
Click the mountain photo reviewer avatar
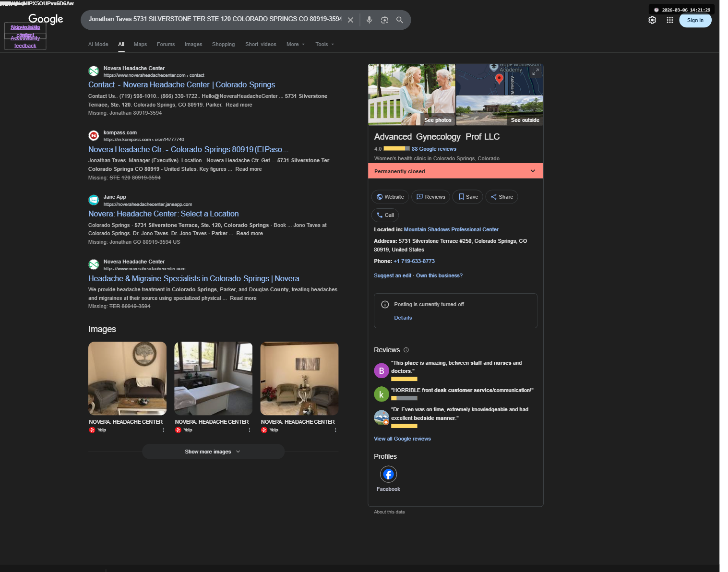pos(382,417)
